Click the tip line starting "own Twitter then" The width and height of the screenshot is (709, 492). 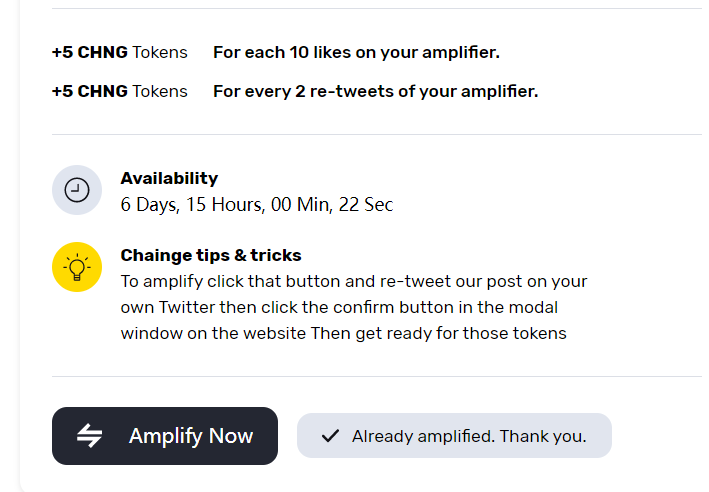point(339,307)
